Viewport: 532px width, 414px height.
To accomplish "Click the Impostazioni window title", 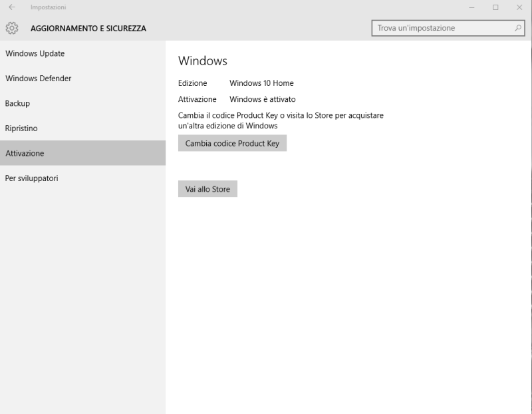I will tap(48, 7).
